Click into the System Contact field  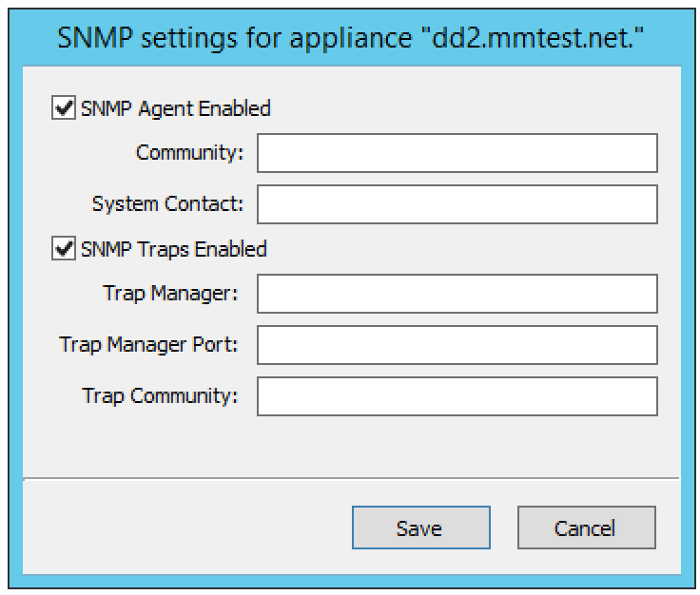[457, 203]
